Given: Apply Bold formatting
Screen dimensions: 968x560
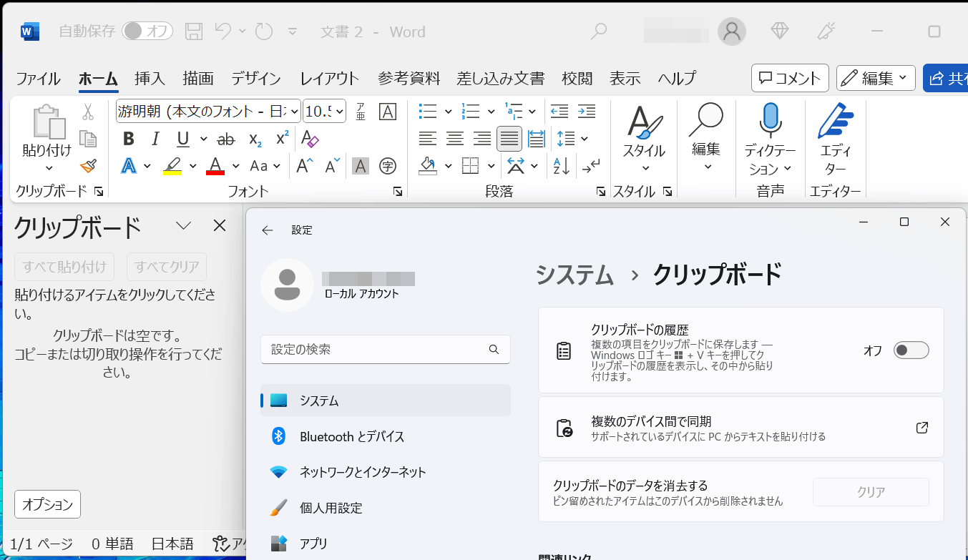Looking at the screenshot, I should click(129, 139).
